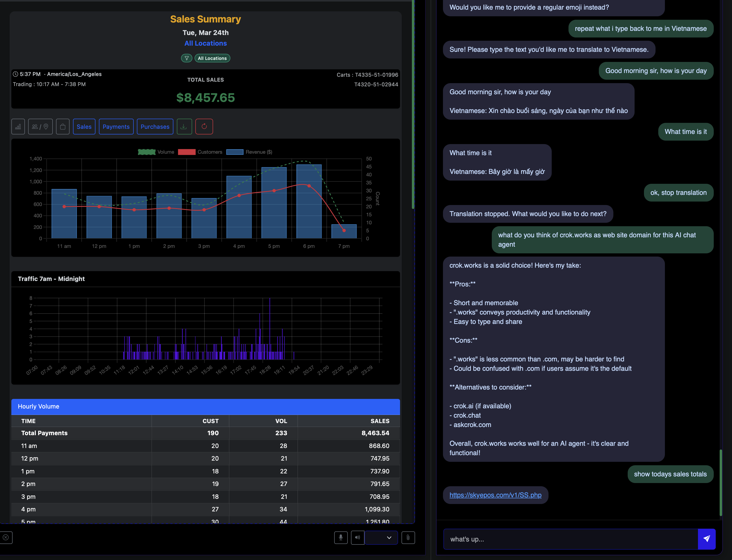Click the filter funnel icon
The width and height of the screenshot is (732, 560).
187,58
